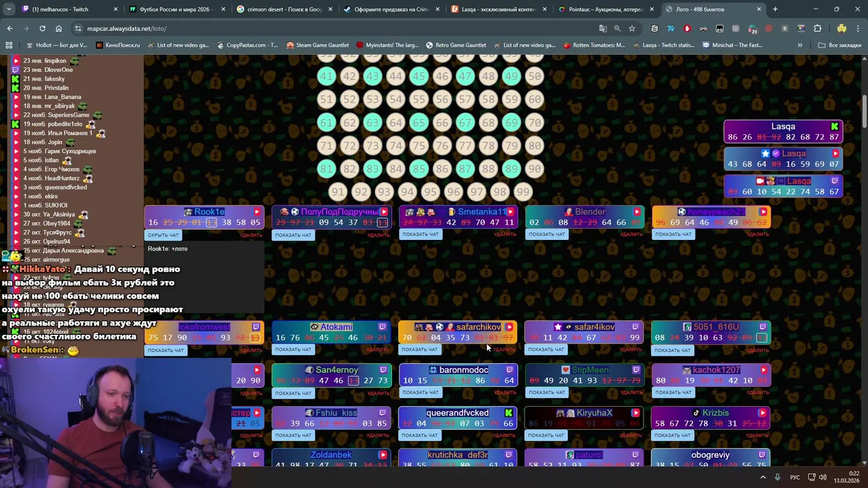Expand the bookmarks bar overflow chevron

(800, 45)
